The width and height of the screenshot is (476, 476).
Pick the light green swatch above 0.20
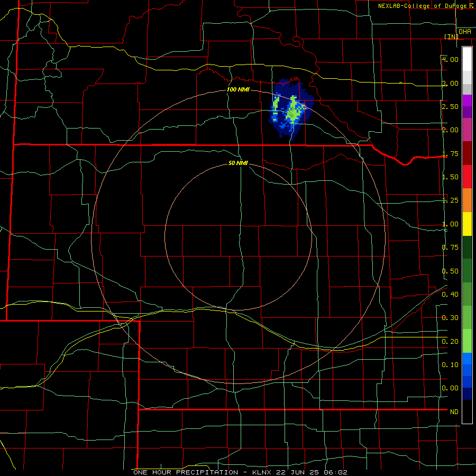pyautogui.click(x=467, y=341)
